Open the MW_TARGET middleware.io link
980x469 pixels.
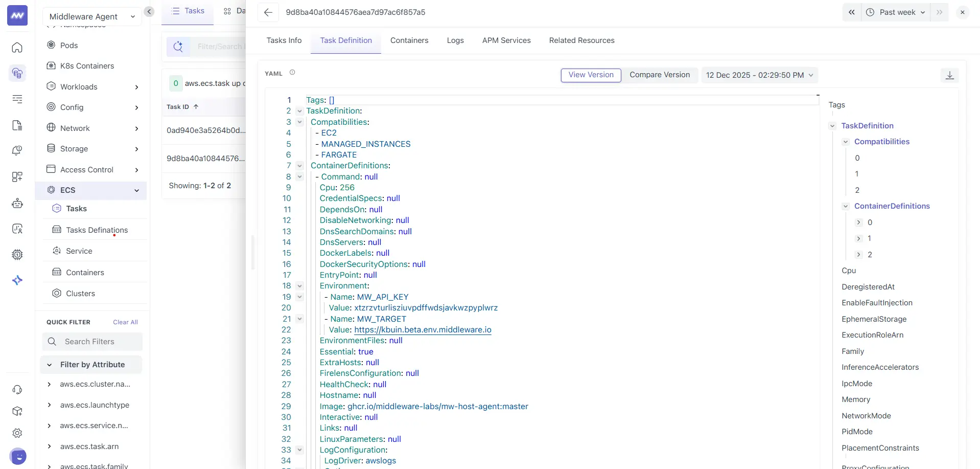pos(423,330)
